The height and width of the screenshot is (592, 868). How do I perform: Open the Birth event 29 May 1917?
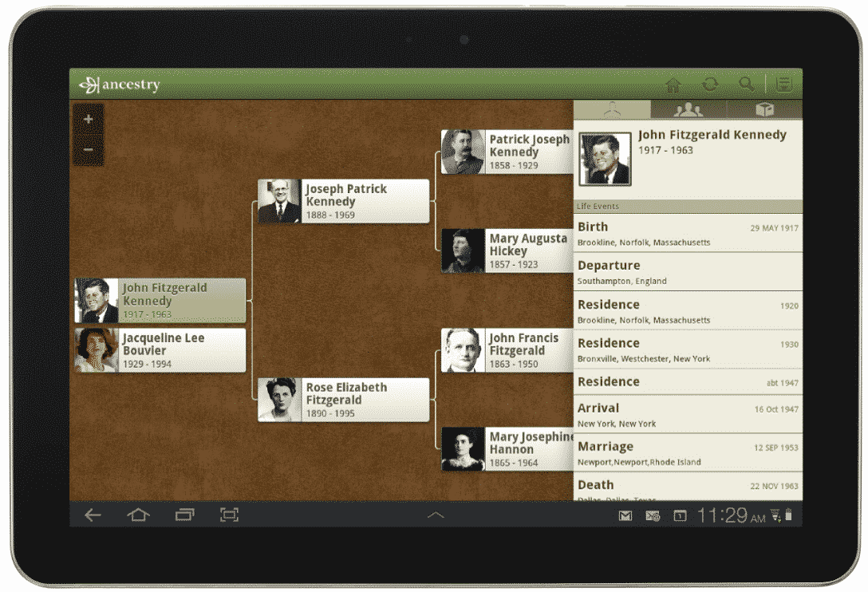coord(688,233)
